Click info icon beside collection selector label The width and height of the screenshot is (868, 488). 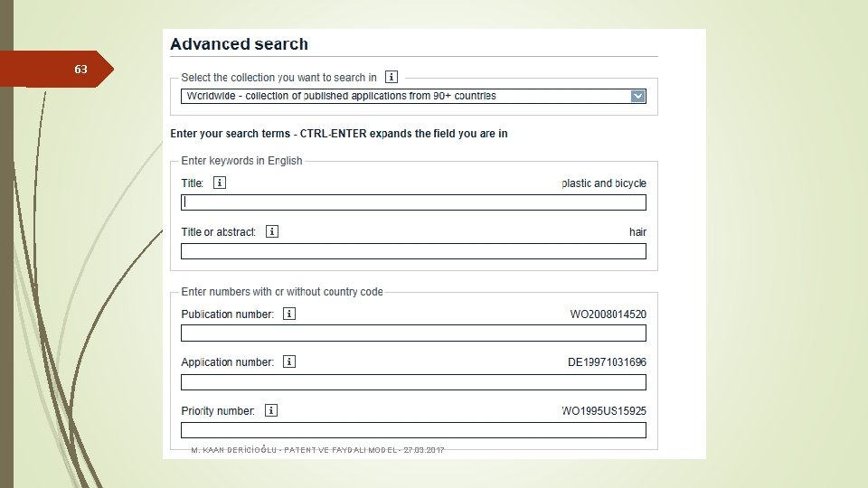click(x=392, y=77)
